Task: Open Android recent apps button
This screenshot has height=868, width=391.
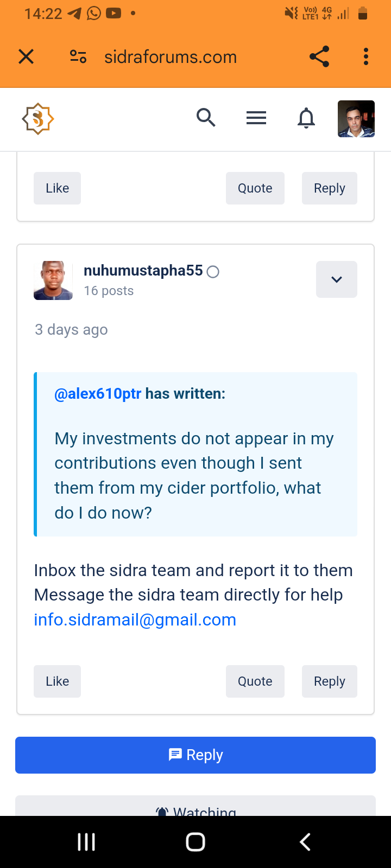Action: click(x=86, y=842)
